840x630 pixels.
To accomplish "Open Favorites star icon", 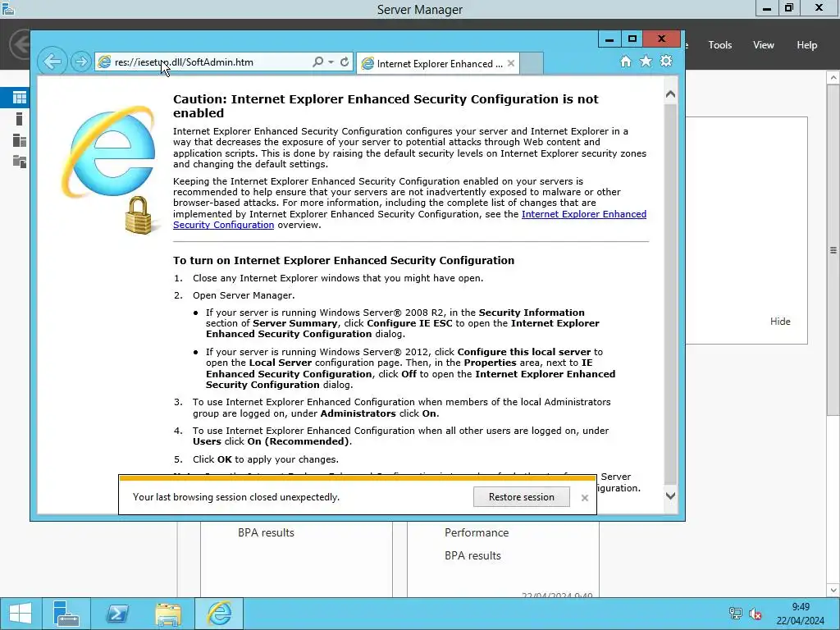I will tap(646, 61).
